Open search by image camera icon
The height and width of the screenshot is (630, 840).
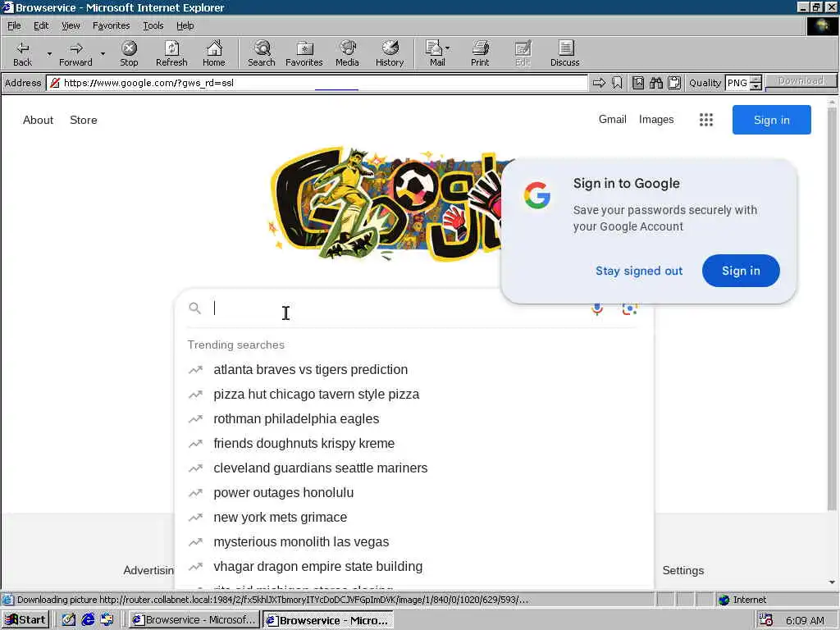tap(630, 309)
